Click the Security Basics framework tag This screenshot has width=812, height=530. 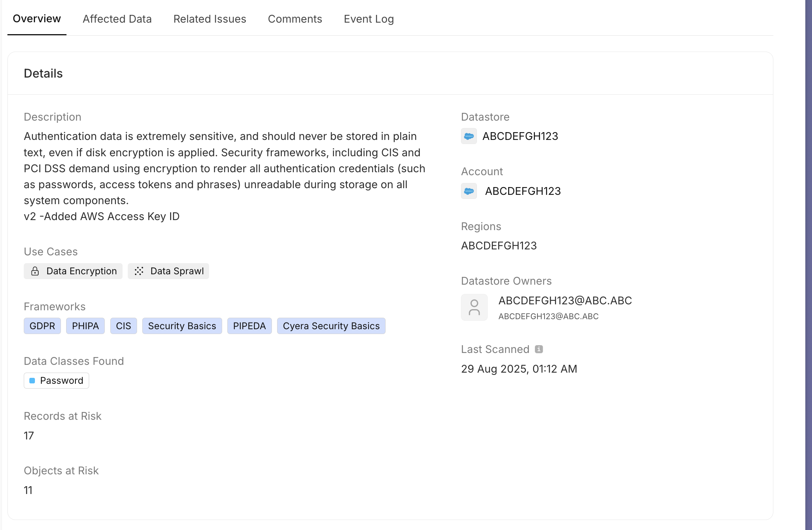click(182, 326)
